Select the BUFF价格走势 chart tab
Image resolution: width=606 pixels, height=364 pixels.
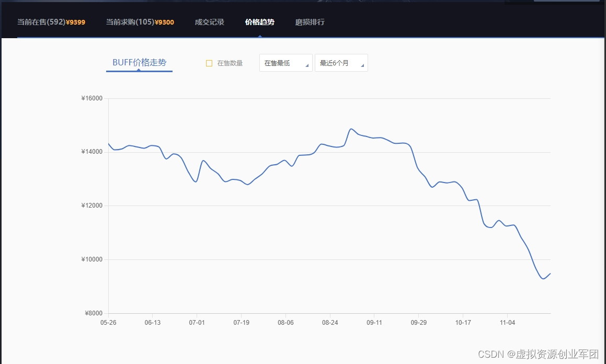point(139,63)
